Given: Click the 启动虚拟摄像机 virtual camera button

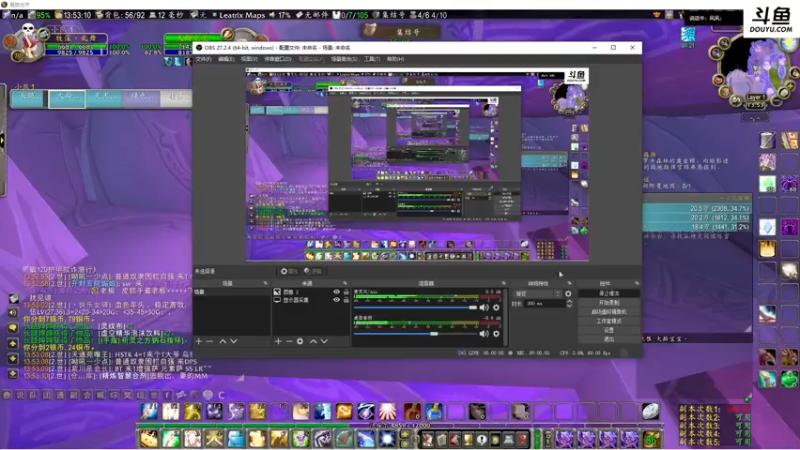Looking at the screenshot, I should click(609, 312).
